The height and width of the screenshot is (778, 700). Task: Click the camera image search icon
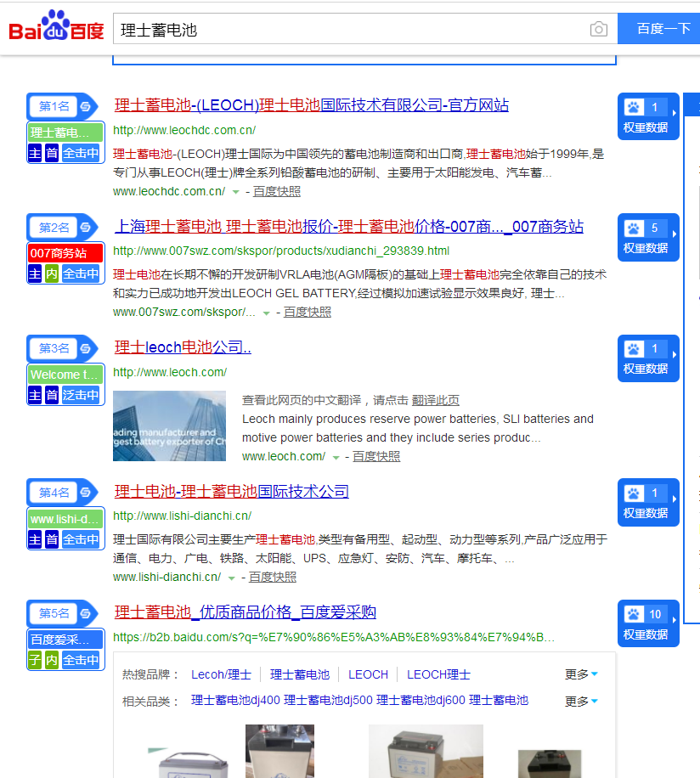click(x=599, y=29)
